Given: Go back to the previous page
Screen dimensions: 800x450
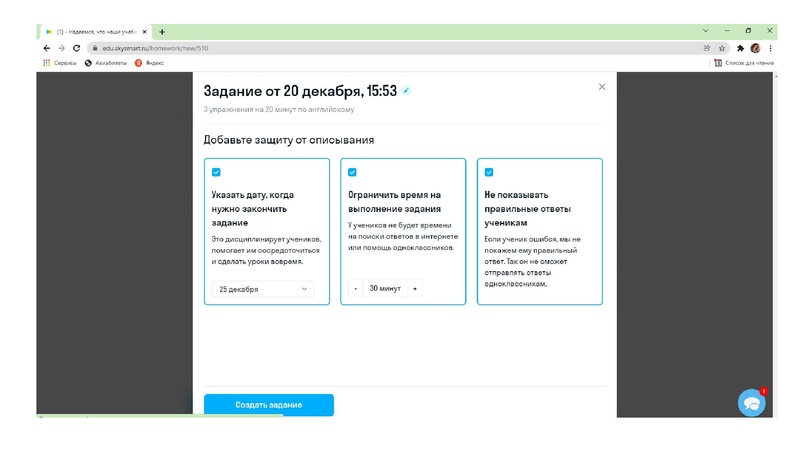Looking at the screenshot, I should pyautogui.click(x=47, y=48).
